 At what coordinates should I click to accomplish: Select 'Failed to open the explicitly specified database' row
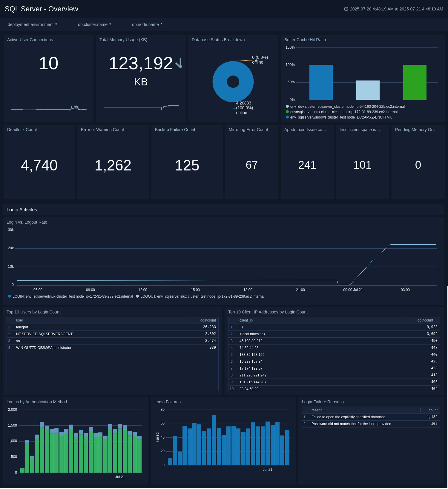coord(371,417)
